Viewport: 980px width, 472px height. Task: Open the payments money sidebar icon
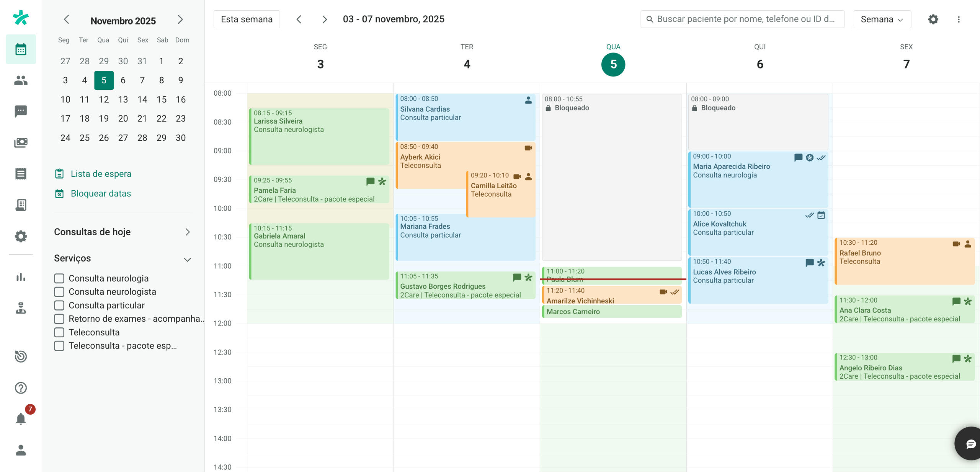click(x=21, y=143)
